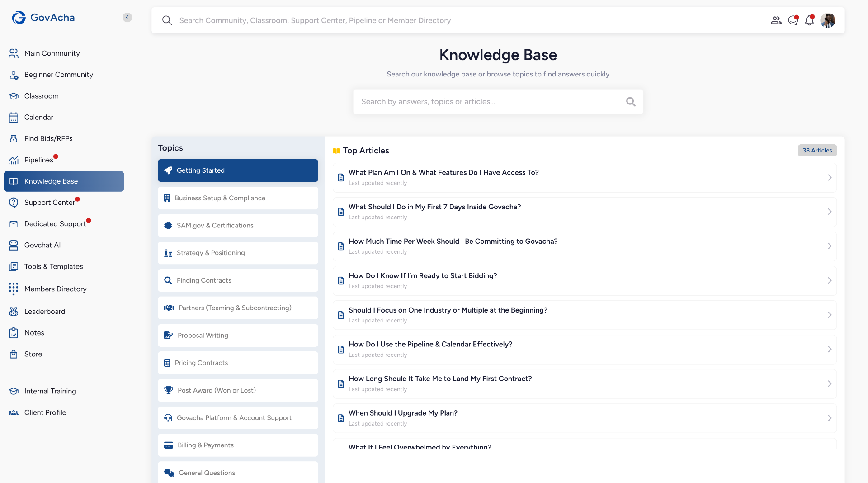
Task: Click the Classroom graduation cap icon
Action: (x=14, y=96)
